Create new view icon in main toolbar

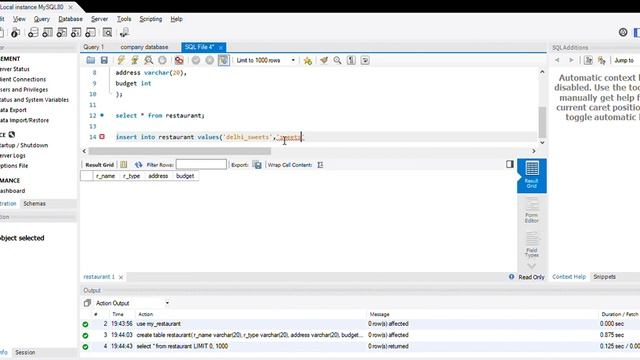point(62,33)
